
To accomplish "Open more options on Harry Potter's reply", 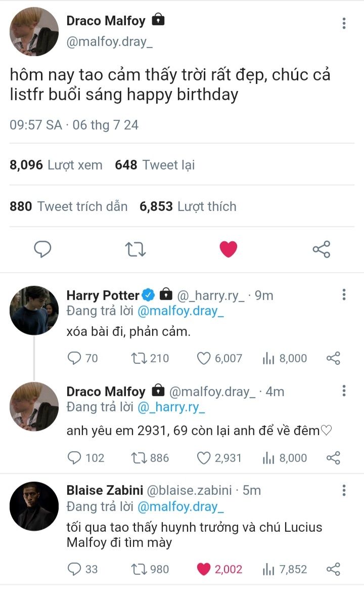I will pos(344,295).
